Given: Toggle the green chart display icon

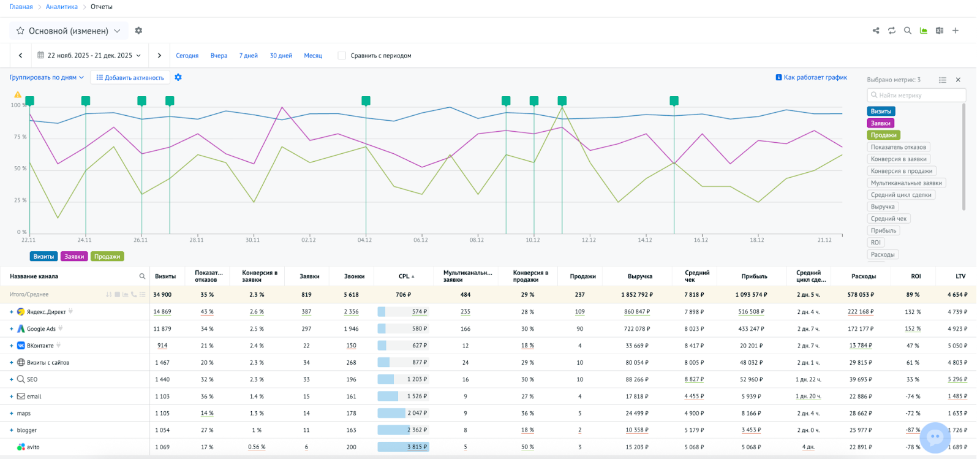Looking at the screenshot, I should pyautogui.click(x=924, y=31).
